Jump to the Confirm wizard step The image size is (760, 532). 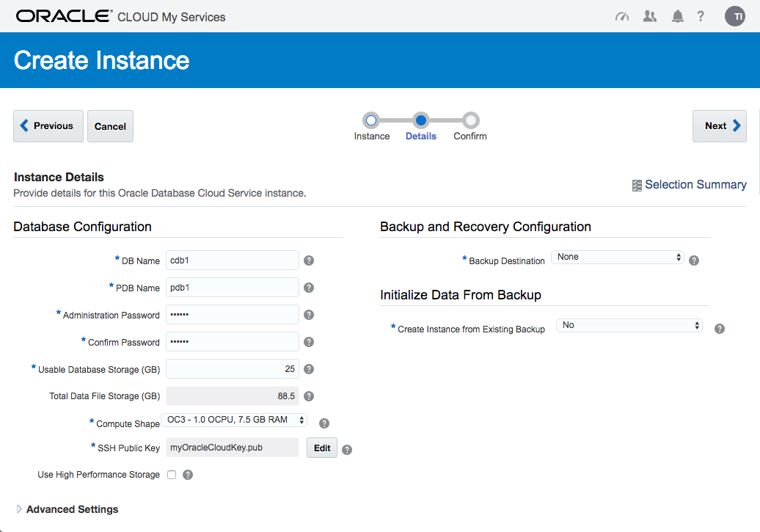470,120
